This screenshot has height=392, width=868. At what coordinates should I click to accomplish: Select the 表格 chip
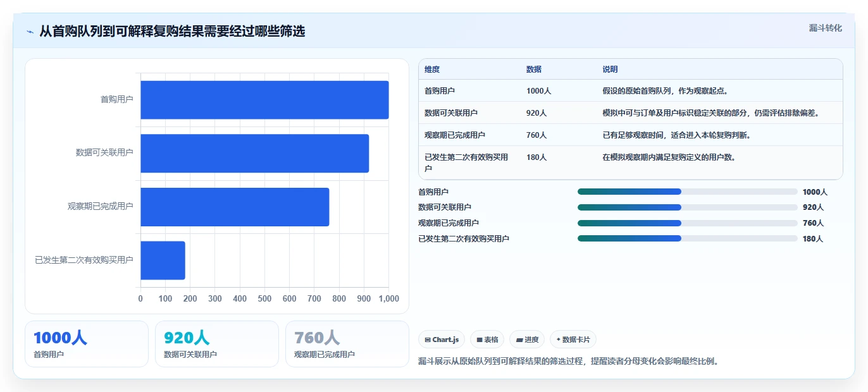point(487,340)
